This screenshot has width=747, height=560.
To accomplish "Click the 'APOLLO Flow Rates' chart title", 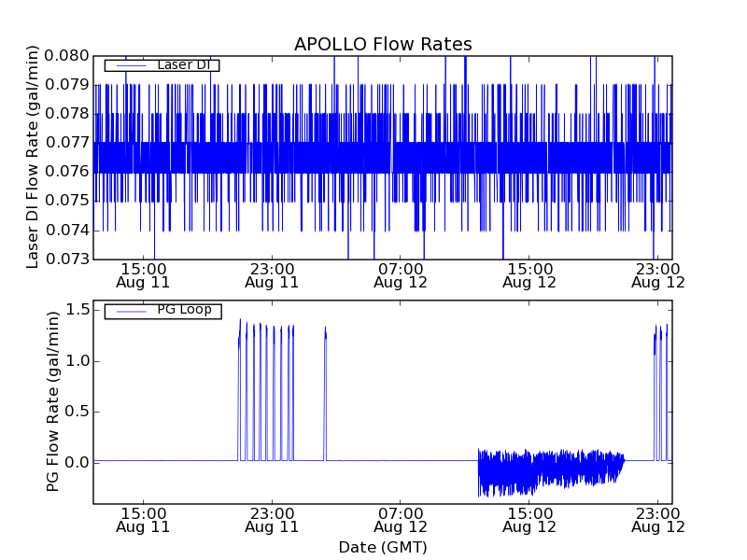I will click(383, 44).
